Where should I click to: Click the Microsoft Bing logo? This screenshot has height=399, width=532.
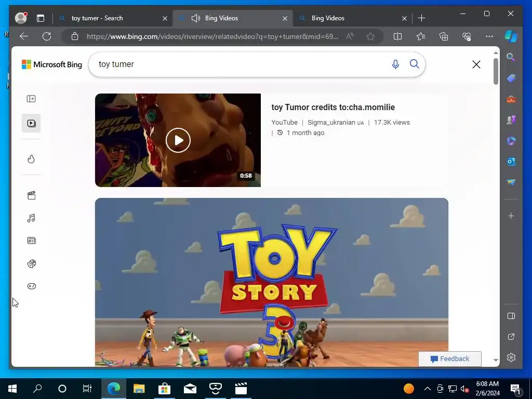52,64
